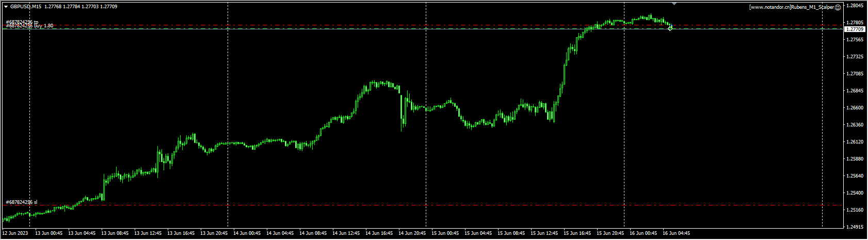Viewport: 868px width, 240px height.
Task: Click the Expert Advisor smiley face icon
Action: (x=838, y=7)
